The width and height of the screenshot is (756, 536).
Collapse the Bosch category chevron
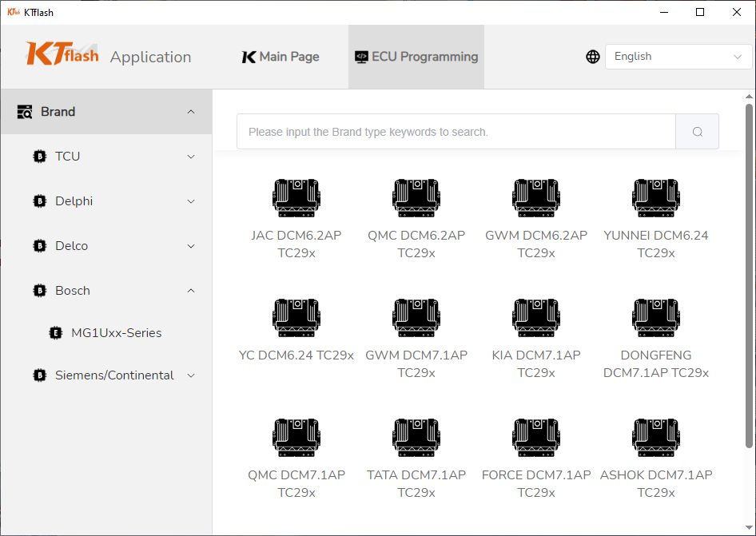point(191,291)
